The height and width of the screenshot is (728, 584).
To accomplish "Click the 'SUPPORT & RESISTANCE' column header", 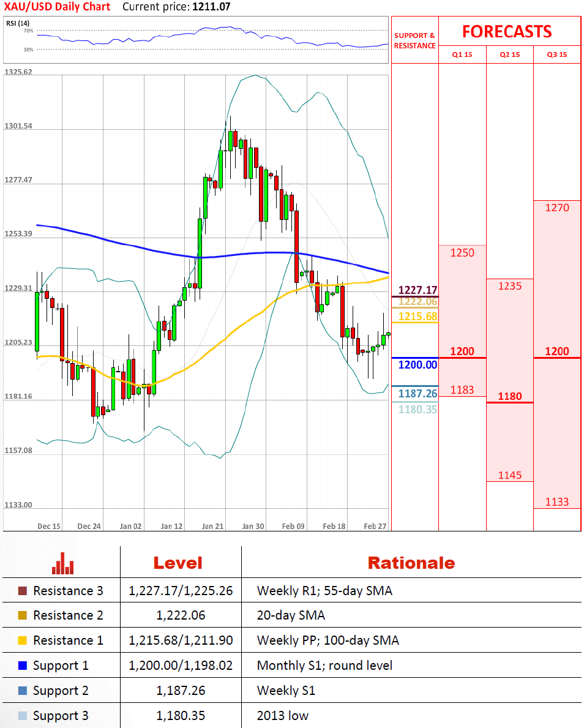I will 414,40.
